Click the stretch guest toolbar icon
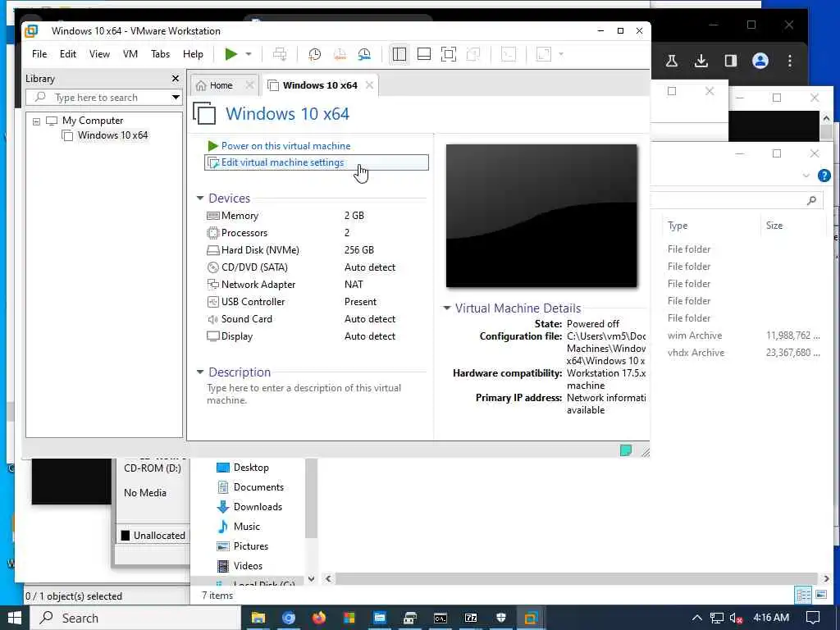Image resolution: width=840 pixels, height=630 pixels. click(544, 54)
